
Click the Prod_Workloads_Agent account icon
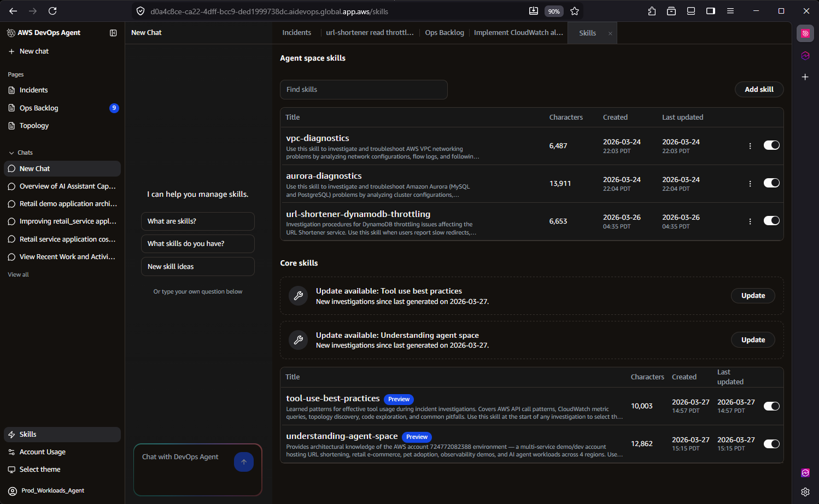[x=11, y=490]
